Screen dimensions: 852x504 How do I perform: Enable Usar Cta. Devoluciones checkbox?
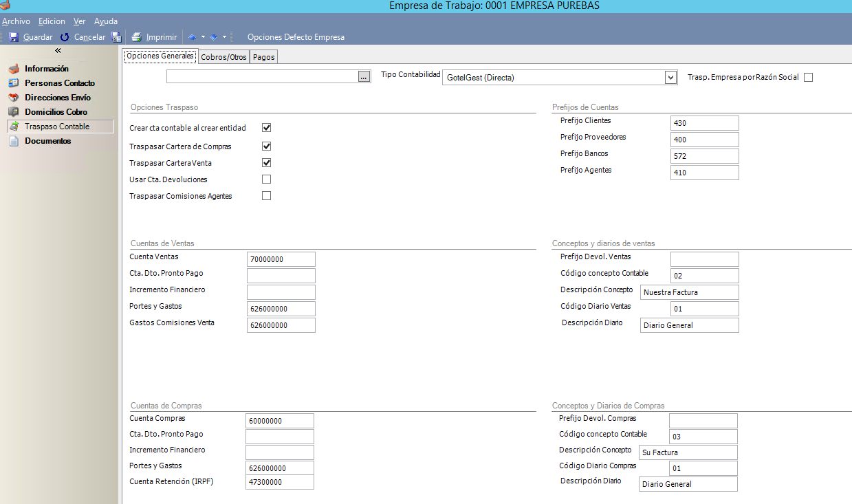267,179
